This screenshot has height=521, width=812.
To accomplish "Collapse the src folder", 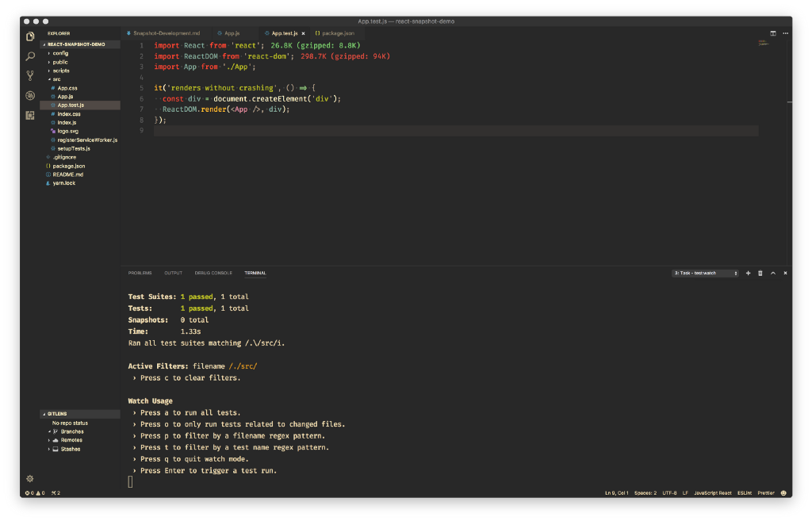I will [x=56, y=79].
